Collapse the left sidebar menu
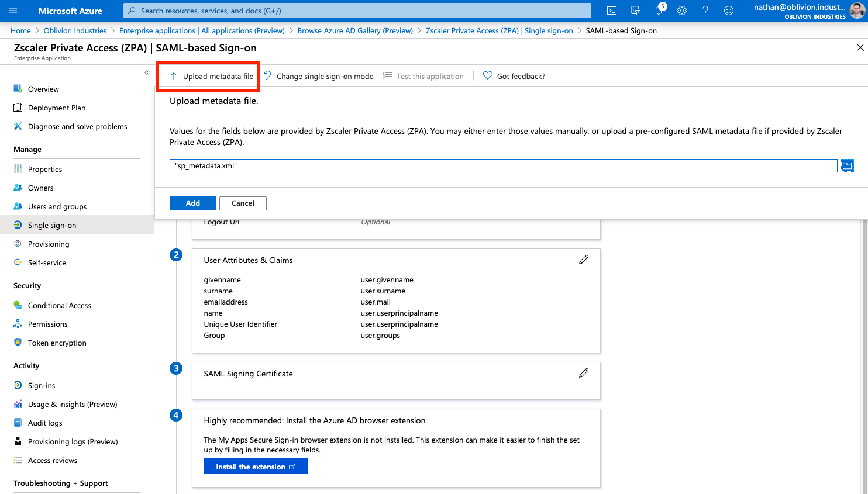The height and width of the screenshot is (494, 868). 147,72
